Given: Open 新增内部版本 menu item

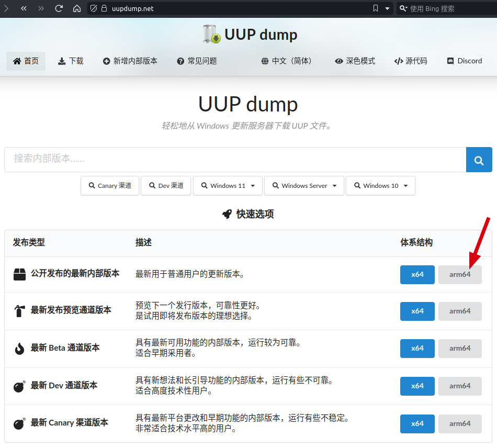Looking at the screenshot, I should tap(130, 61).
